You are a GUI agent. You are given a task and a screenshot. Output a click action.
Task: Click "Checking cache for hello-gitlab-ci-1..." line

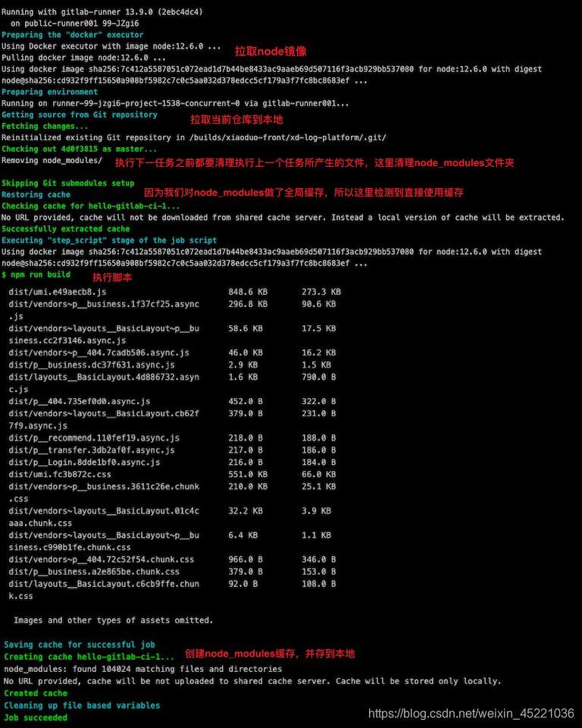click(90, 206)
